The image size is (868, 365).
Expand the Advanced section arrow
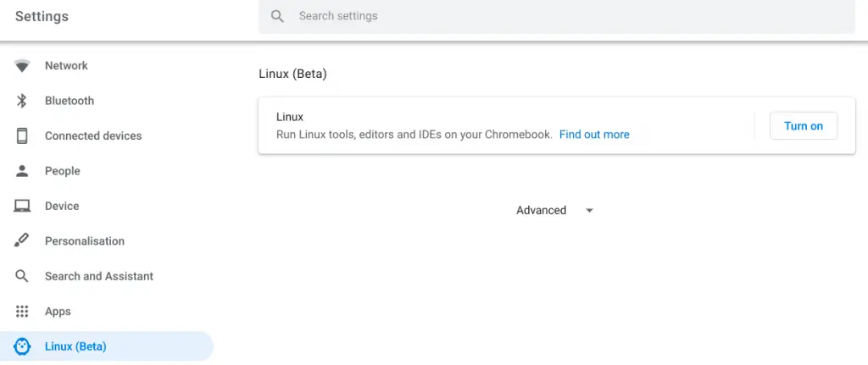pyautogui.click(x=589, y=211)
